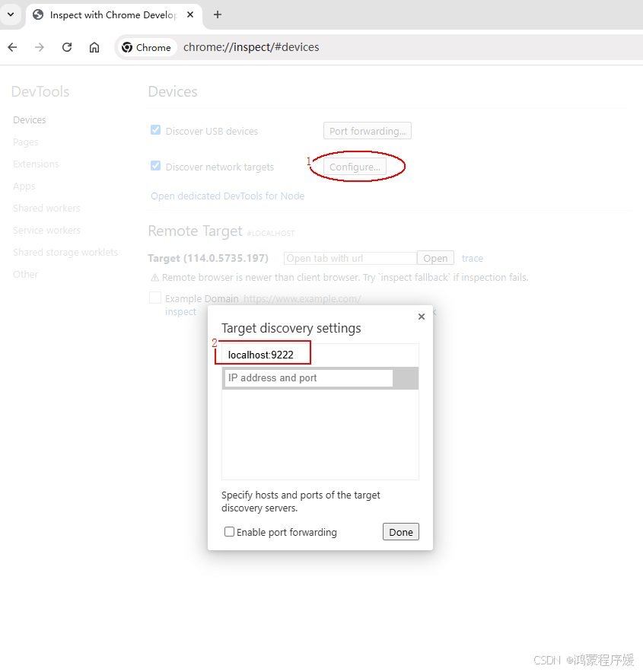Click the inspect link under Example Domain

click(181, 311)
